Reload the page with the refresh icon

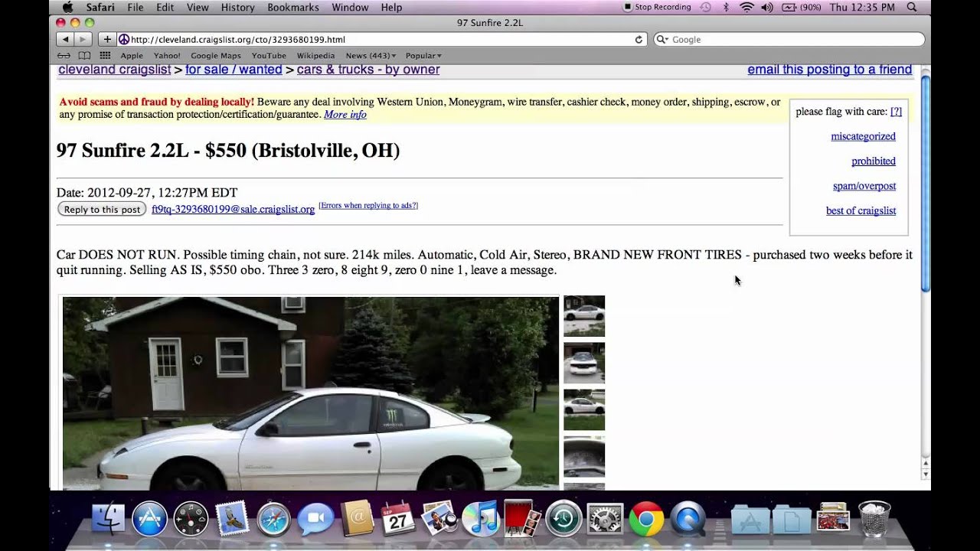(x=639, y=39)
